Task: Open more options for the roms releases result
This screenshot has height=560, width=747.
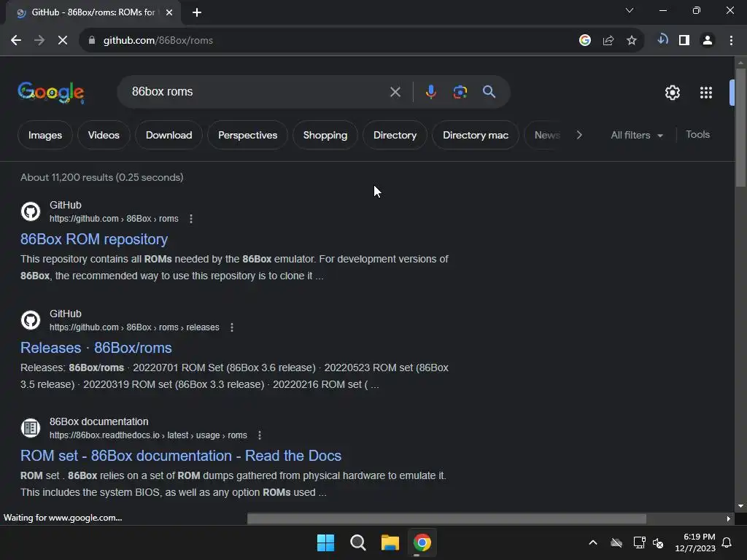Action: (x=231, y=327)
